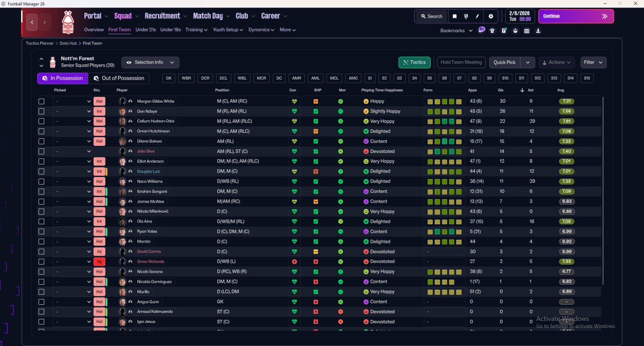The image size is (644, 346).
Task: Click the 7.61 average rating pill
Action: 567,121
